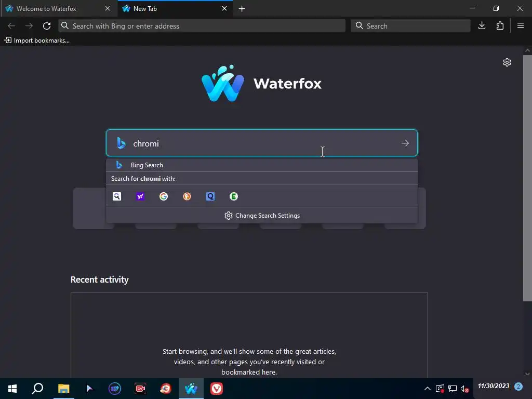Click the Waterfox logo
Screen dimensions: 532x399
pyautogui.click(x=261, y=84)
